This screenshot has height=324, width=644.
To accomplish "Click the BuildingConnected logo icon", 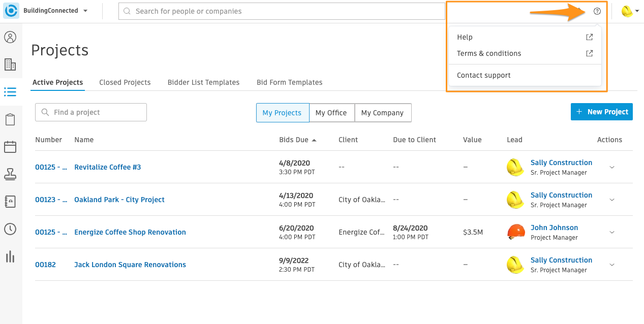I will (11, 11).
